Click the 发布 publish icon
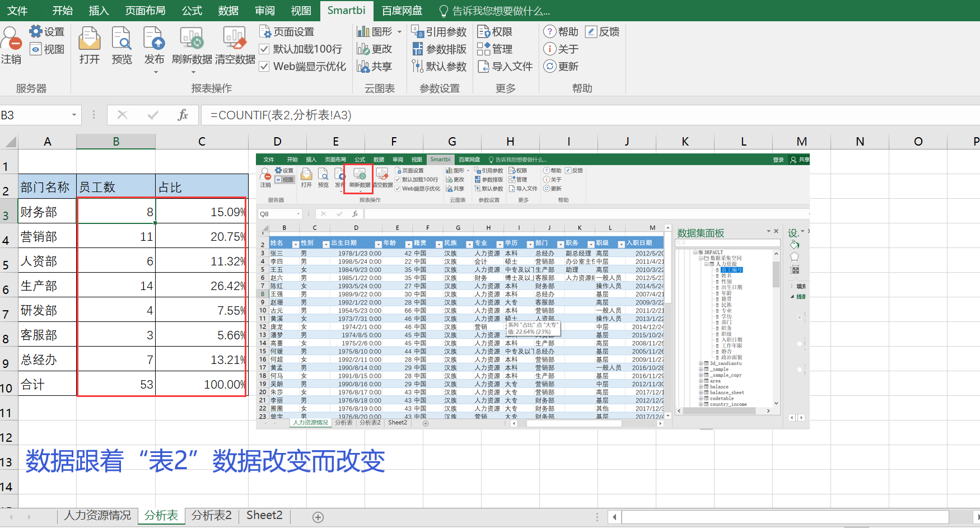 tap(154, 38)
